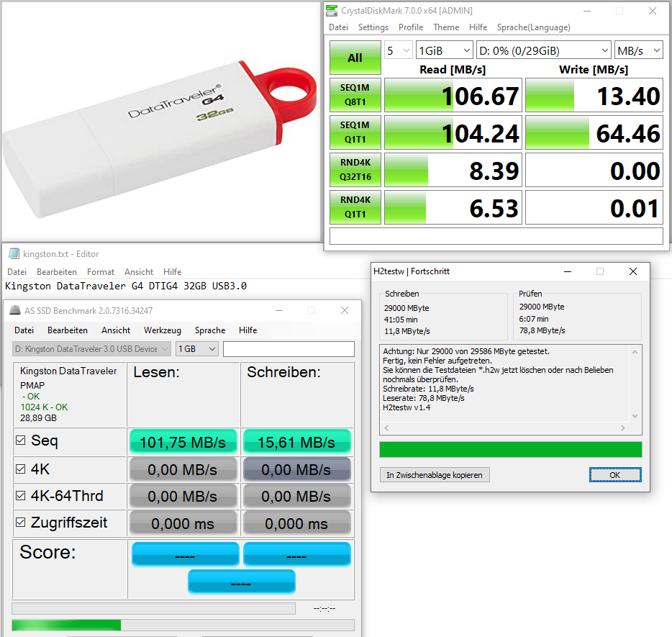Minimize the CrystalDiskMark window
This screenshot has width=672, height=637.
click(587, 11)
